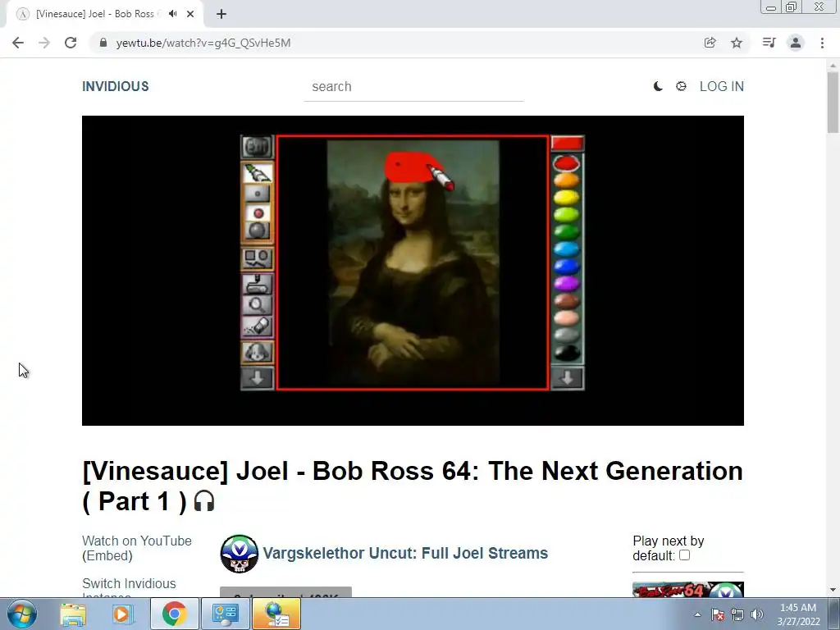Pick the red paint blob
This screenshot has width=840, height=630.
[566, 163]
